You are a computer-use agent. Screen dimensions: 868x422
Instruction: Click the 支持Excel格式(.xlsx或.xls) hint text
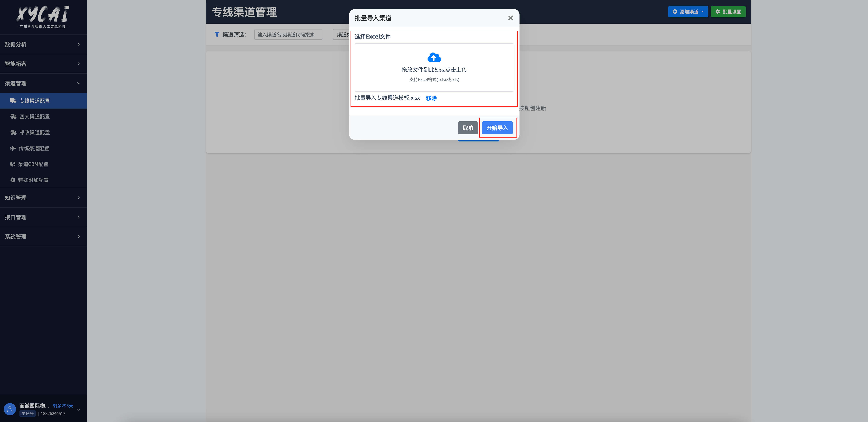(434, 80)
